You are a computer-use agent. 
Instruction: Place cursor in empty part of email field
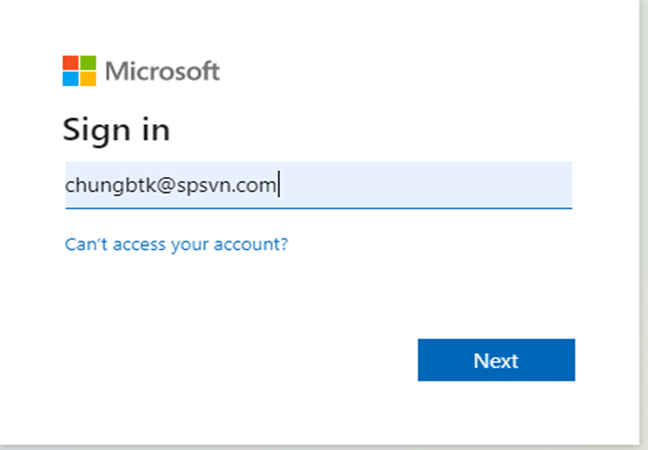click(430, 185)
